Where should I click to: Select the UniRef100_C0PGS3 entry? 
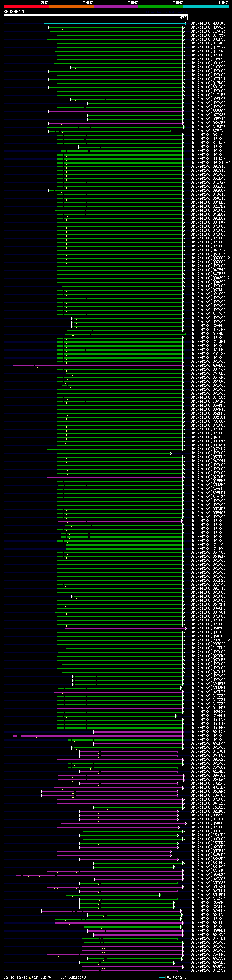208,67
